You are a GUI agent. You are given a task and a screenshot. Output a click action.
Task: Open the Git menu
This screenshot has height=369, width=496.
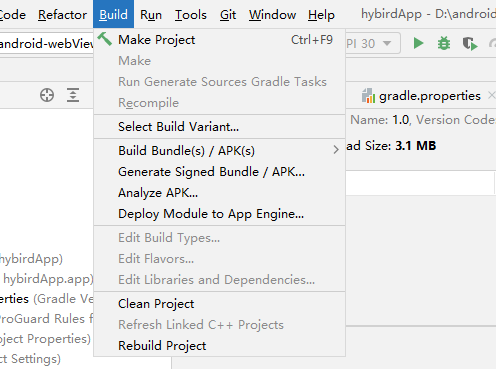[x=228, y=15]
